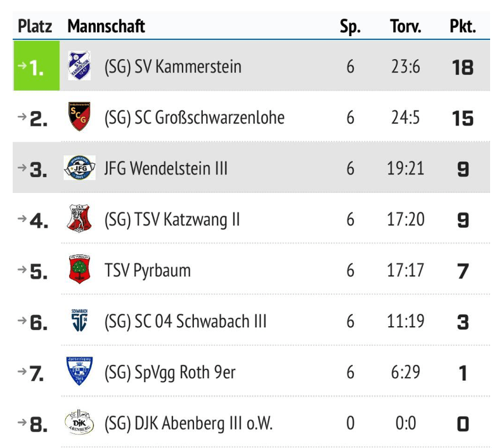492x448 pixels.
Task: Open the (SG) SV Kammerstein team page
Action: (173, 67)
